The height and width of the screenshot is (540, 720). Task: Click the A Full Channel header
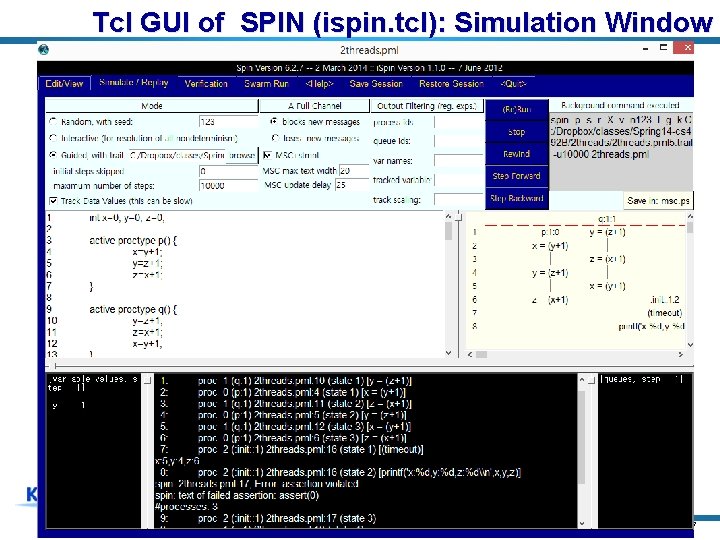pos(315,106)
